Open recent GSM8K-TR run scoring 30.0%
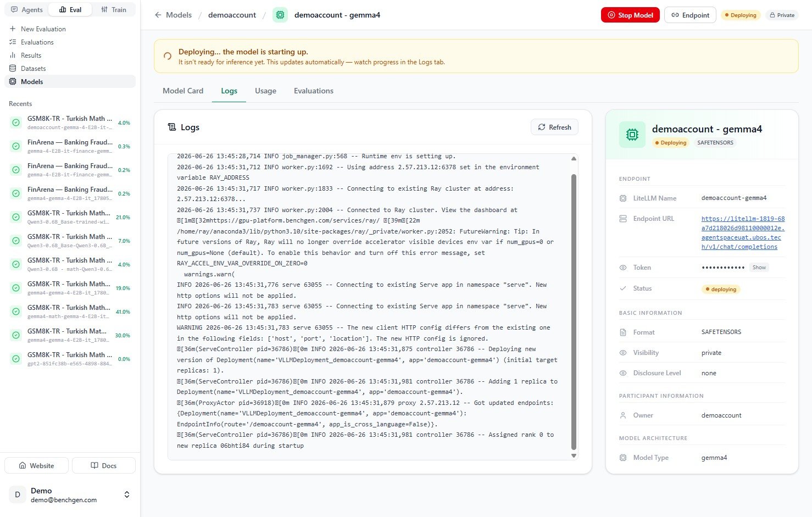Image resolution: width=812 pixels, height=517 pixels. tap(70, 335)
